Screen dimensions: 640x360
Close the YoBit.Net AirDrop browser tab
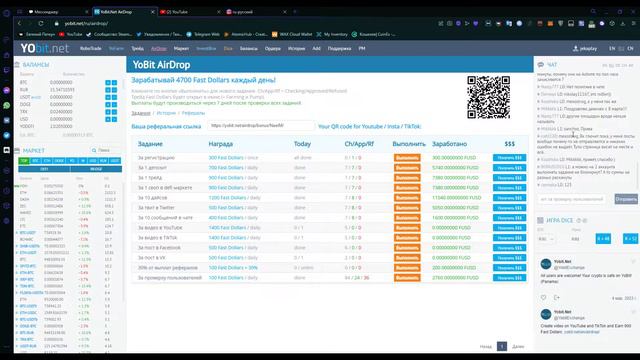click(x=153, y=12)
